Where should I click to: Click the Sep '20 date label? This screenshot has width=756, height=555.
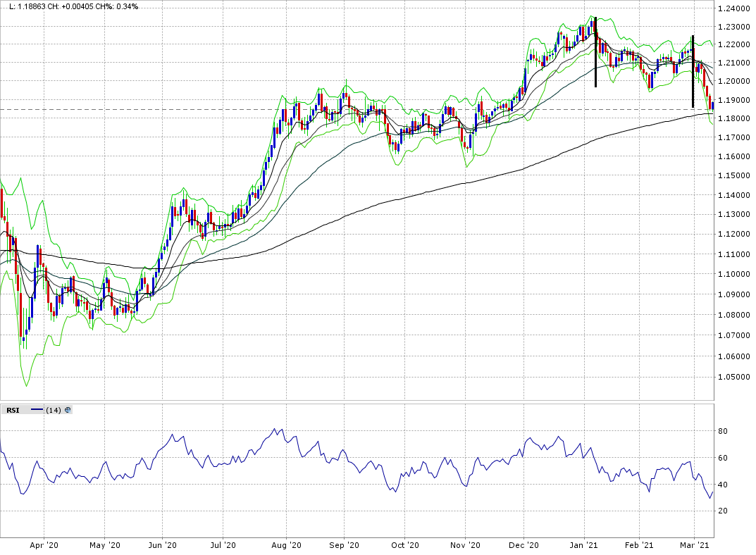click(x=345, y=545)
